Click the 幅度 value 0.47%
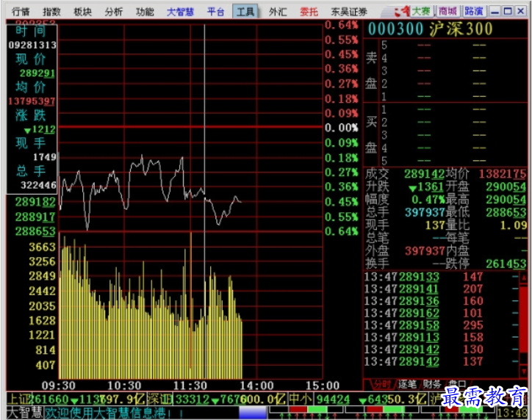The width and height of the screenshot is (532, 420). tap(428, 200)
